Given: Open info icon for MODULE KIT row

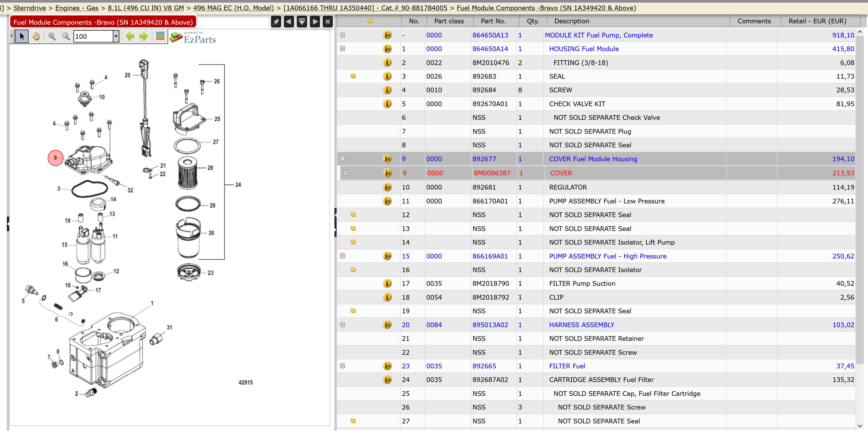Looking at the screenshot, I should [x=387, y=35].
